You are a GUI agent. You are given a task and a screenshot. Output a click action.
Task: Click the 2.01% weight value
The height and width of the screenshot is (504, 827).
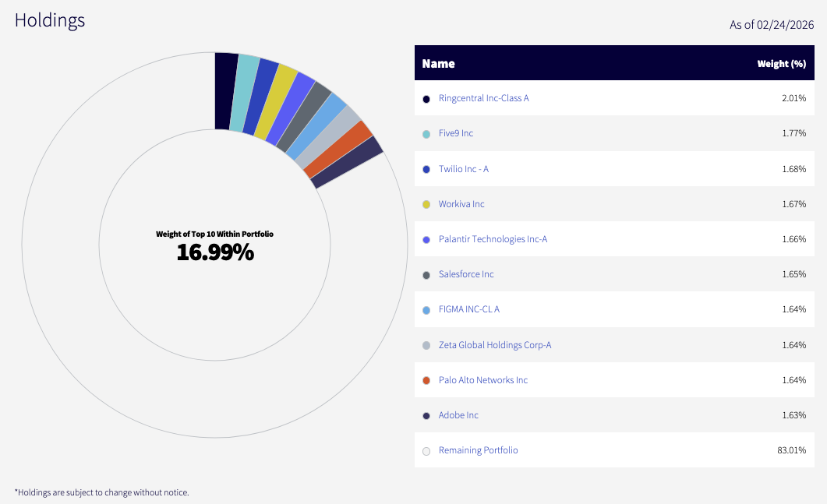(793, 98)
